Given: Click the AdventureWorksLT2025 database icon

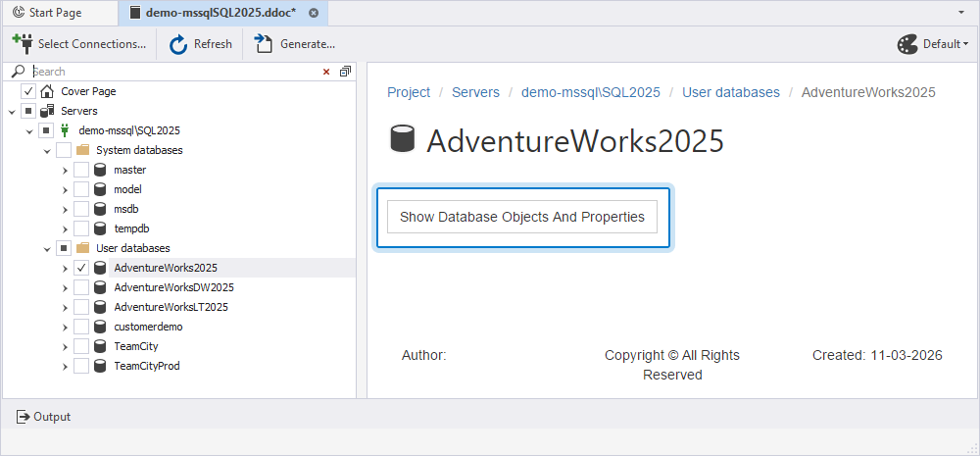Looking at the screenshot, I should point(99,307).
